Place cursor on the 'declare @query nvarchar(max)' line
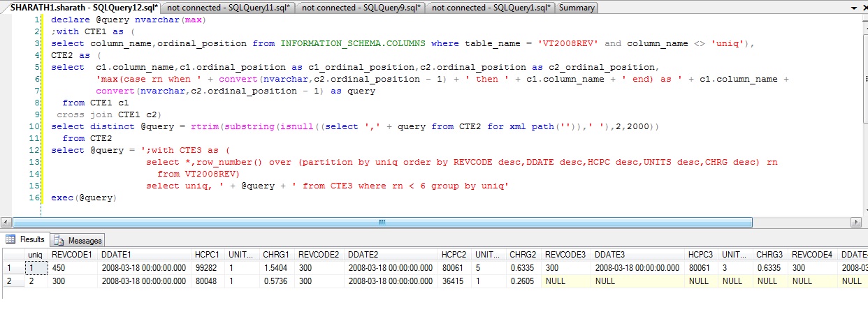Image resolution: width=868 pixels, height=335 pixels. [129, 20]
